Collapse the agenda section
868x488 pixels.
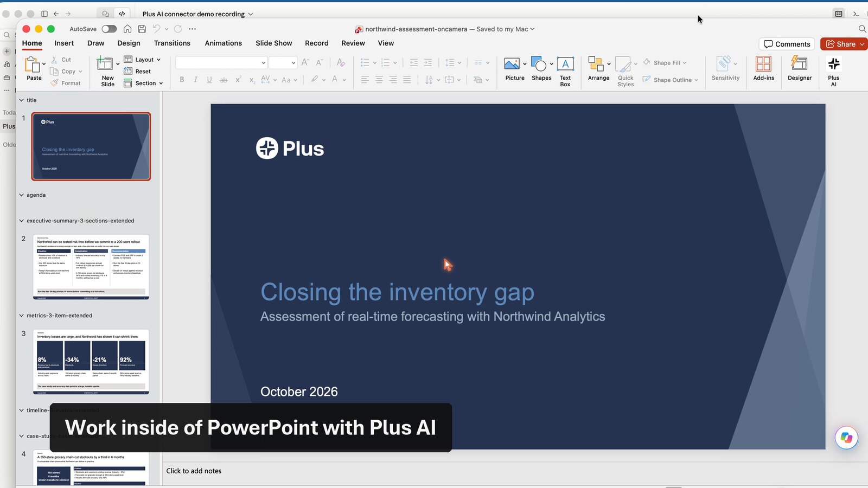(21, 195)
